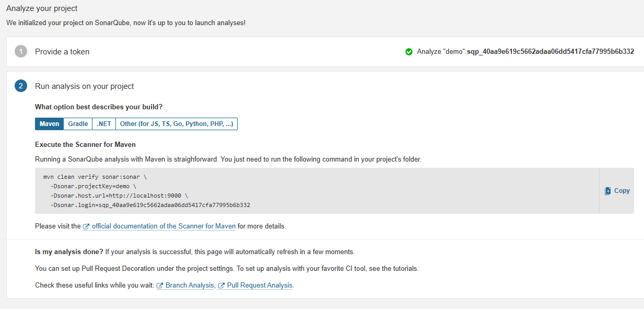Image resolution: width=644 pixels, height=309 pixels.
Task: Click the mvn clean verify sonar:sonar line
Action: (95, 177)
